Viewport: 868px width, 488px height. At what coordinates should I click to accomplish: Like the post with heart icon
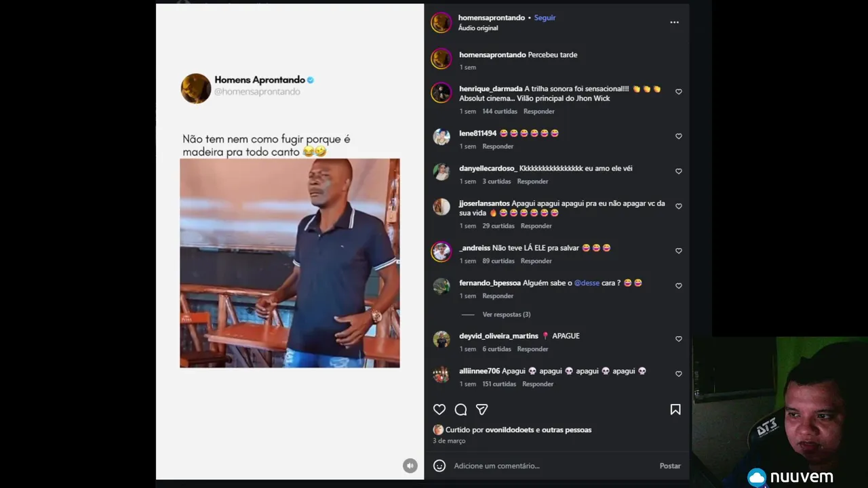[439, 409]
